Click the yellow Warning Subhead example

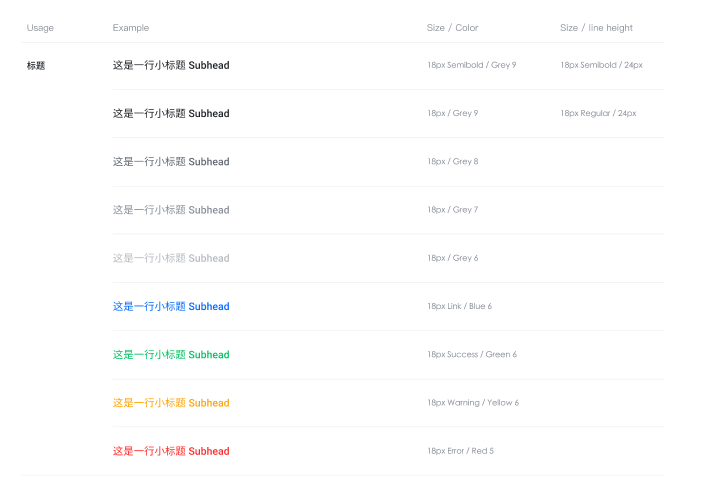pyautogui.click(x=171, y=403)
